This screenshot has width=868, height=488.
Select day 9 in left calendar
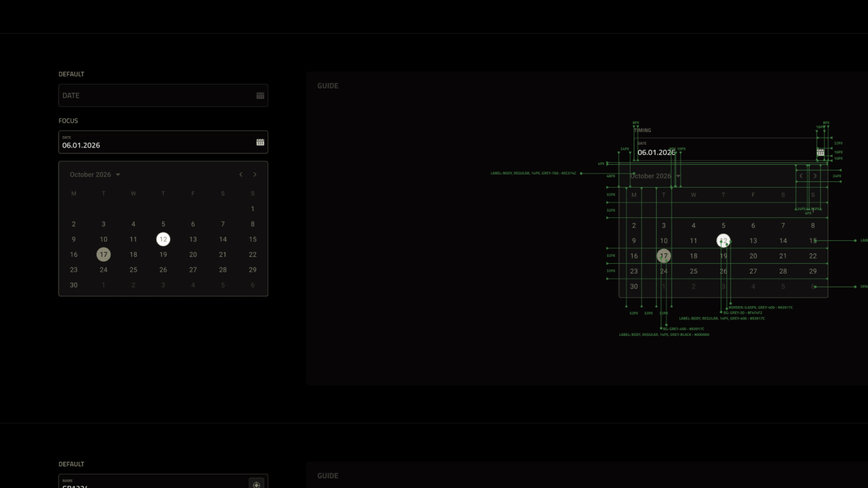(x=74, y=239)
